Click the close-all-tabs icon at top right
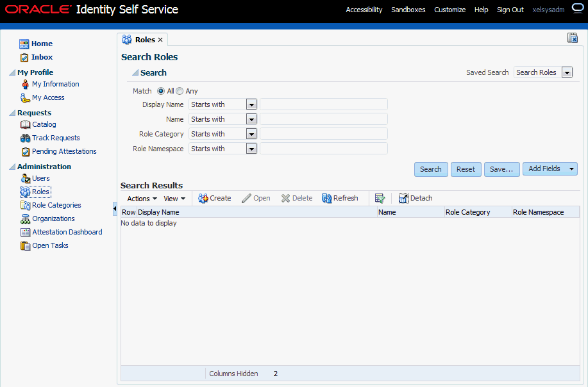The image size is (588, 387). tap(572, 38)
